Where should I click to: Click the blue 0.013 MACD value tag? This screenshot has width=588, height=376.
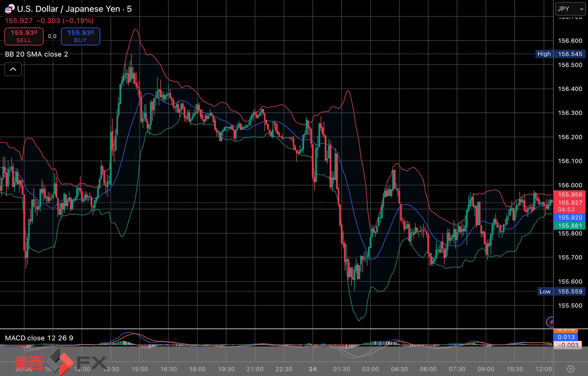(x=566, y=337)
